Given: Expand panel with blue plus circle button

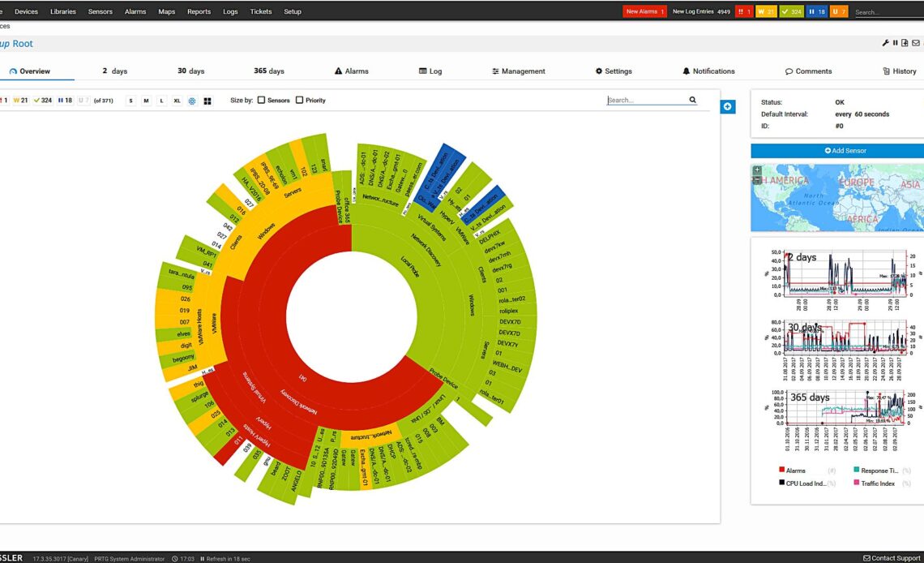Looking at the screenshot, I should click(727, 106).
